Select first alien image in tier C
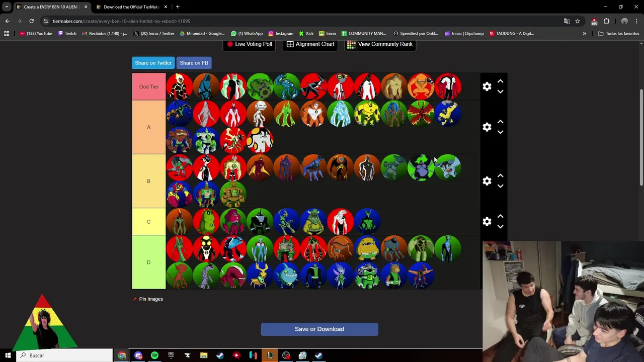The height and width of the screenshot is (362, 644). tap(179, 222)
